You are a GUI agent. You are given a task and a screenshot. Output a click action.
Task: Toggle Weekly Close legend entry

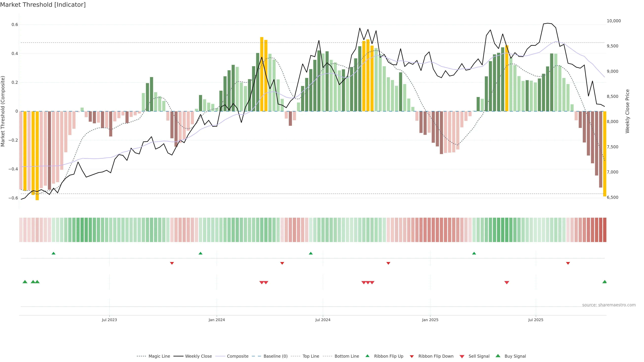[x=198, y=356]
